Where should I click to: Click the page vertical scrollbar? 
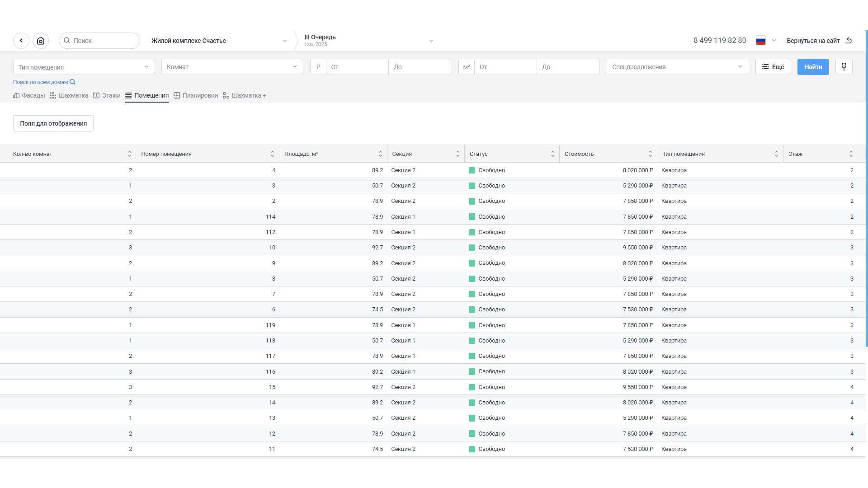(x=866, y=188)
